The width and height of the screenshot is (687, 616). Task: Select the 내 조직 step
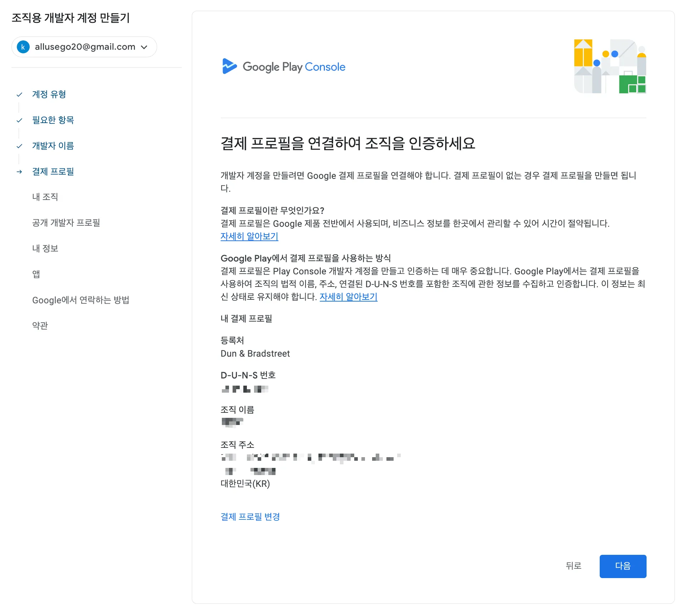[45, 197]
